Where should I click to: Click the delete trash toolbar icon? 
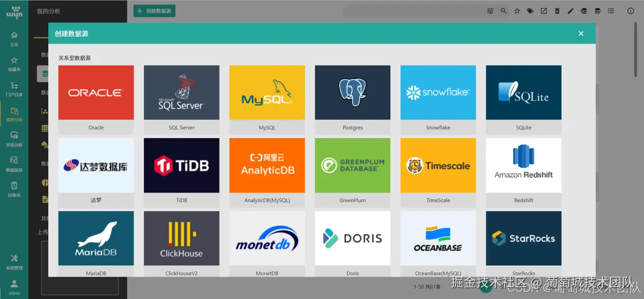(x=557, y=11)
